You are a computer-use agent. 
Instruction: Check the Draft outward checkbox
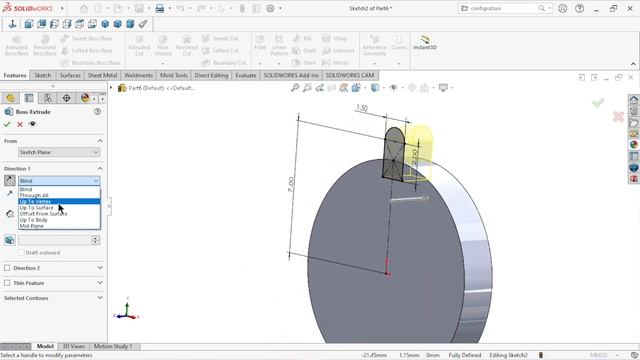21,253
